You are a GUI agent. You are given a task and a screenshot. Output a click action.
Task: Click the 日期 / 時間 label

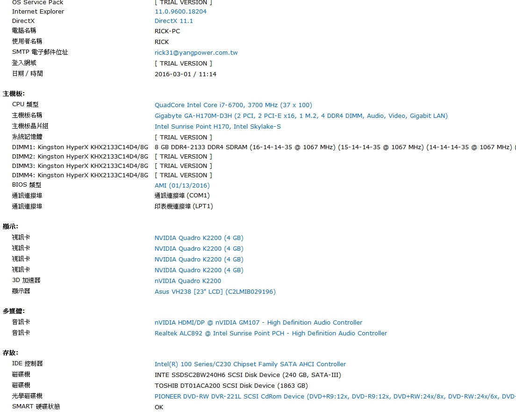[27, 73]
